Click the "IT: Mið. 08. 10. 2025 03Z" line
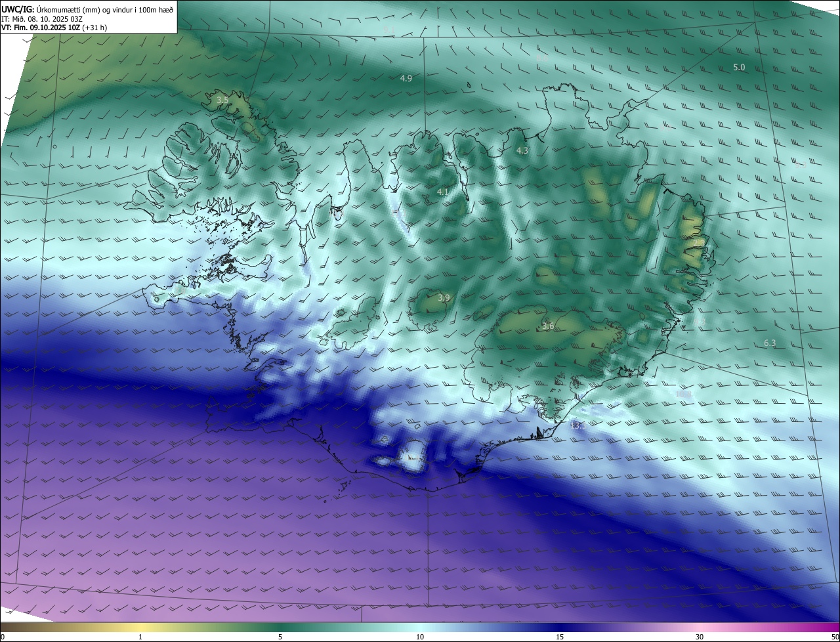This screenshot has width=840, height=642. click(42, 18)
